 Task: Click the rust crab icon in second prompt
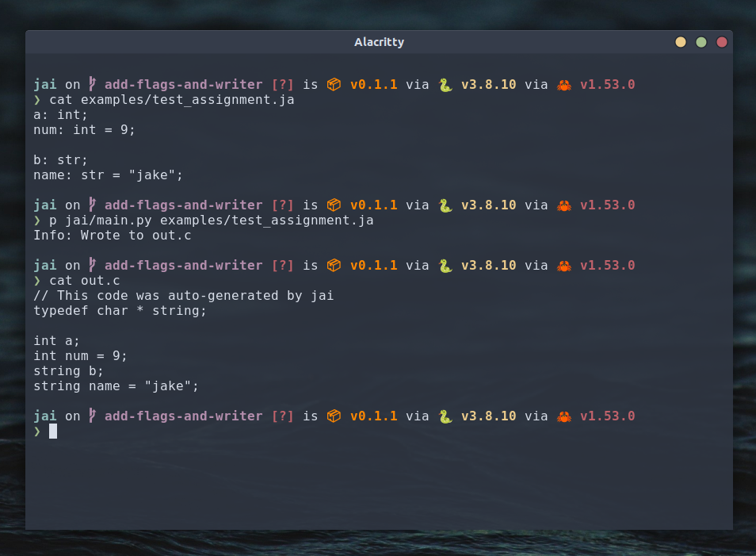coord(564,205)
